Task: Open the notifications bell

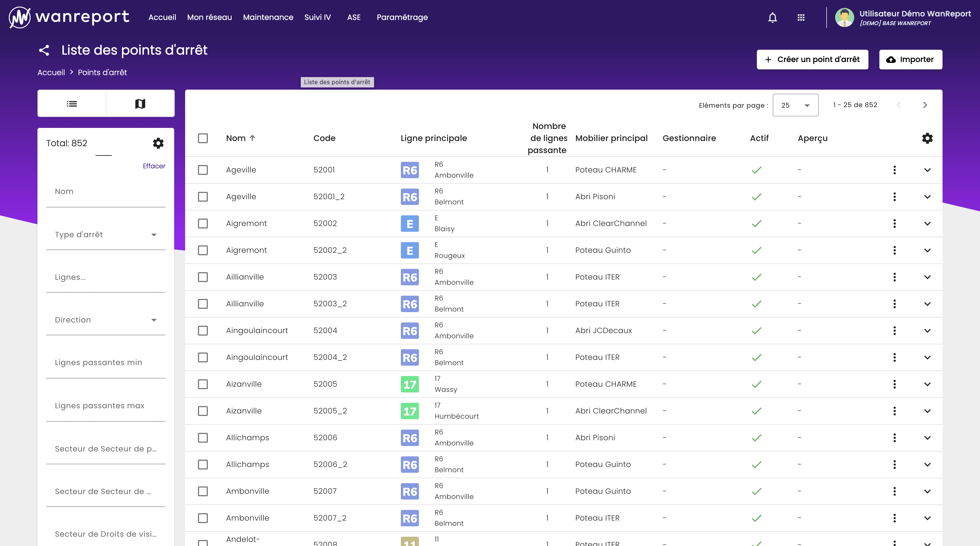Action: point(773,17)
